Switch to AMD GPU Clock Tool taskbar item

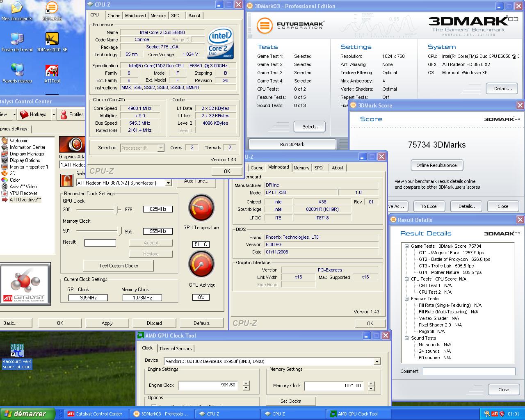click(359, 414)
